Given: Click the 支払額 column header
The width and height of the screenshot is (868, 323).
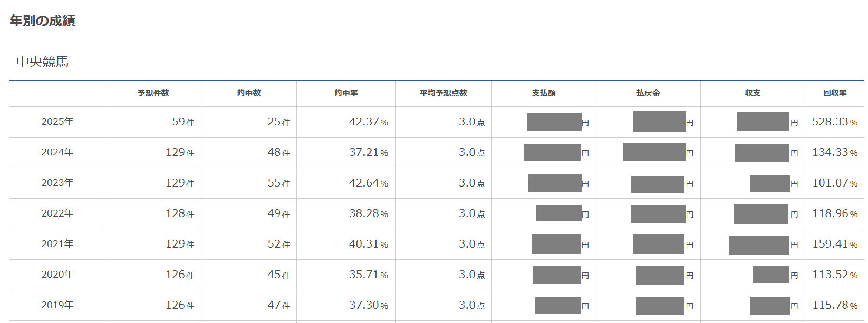Looking at the screenshot, I should (x=544, y=93).
